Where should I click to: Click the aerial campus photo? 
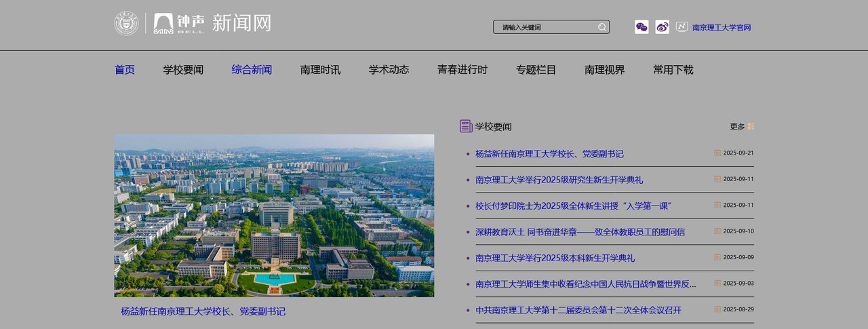tap(274, 215)
